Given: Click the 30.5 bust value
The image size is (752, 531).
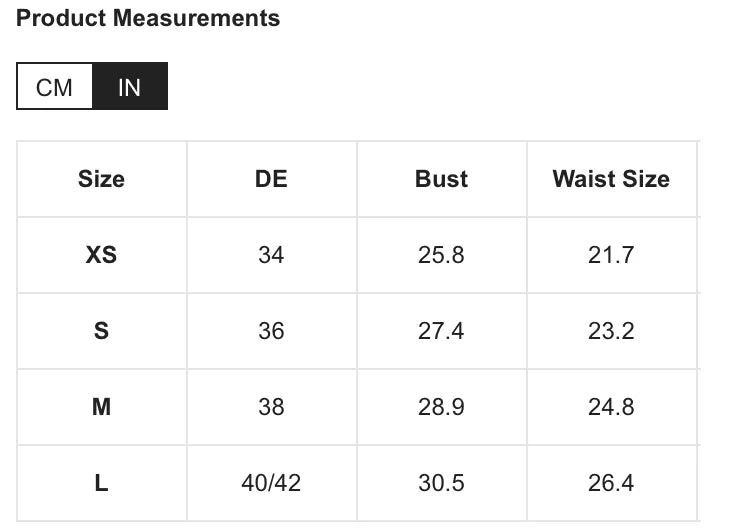Looking at the screenshot, I should pos(441,483).
